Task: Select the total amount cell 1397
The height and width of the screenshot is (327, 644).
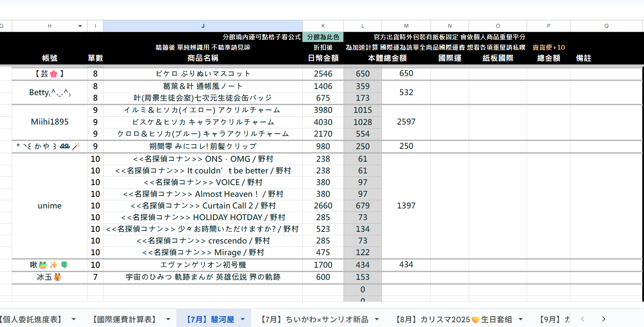Action: (406, 206)
